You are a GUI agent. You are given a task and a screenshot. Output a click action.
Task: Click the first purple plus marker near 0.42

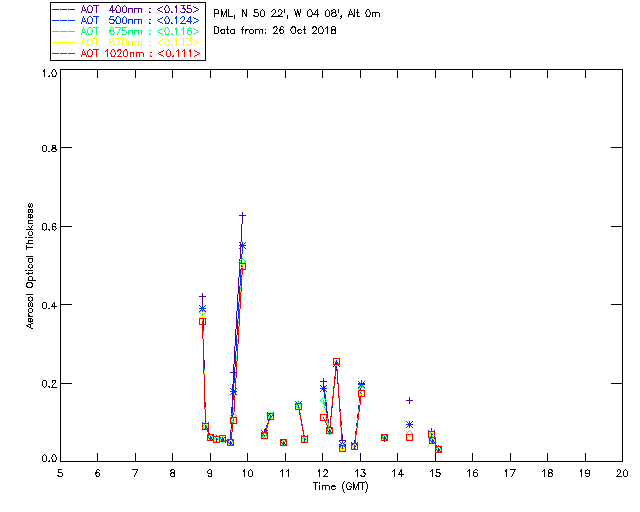(202, 296)
